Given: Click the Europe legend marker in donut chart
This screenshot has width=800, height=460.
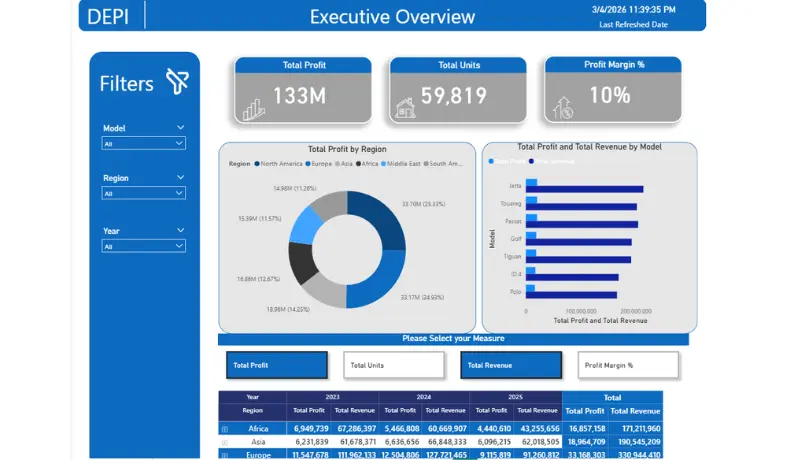Looking at the screenshot, I should click(308, 164).
